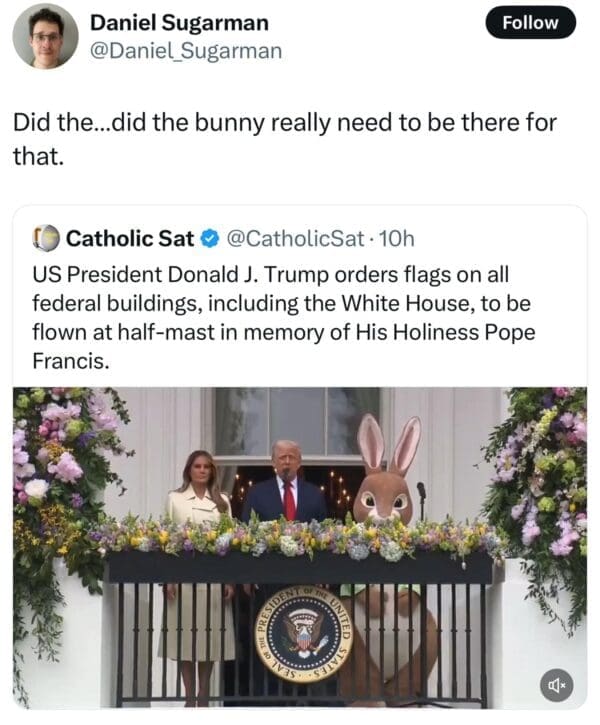Open the @Daniel_Sugarman handle link
Image resolution: width=600 pixels, height=725 pixels.
click(186, 50)
